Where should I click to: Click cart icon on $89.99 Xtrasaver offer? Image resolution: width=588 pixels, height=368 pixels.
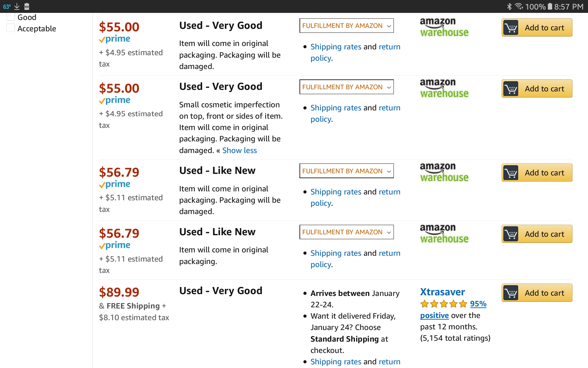pyautogui.click(x=511, y=293)
